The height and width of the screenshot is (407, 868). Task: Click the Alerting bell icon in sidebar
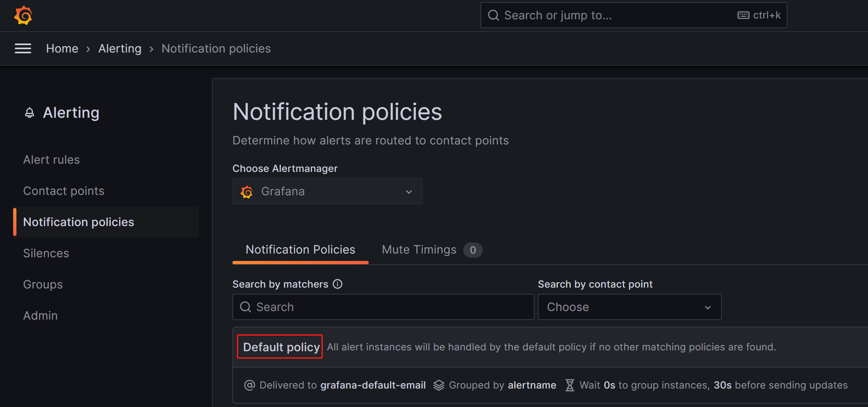tap(30, 113)
